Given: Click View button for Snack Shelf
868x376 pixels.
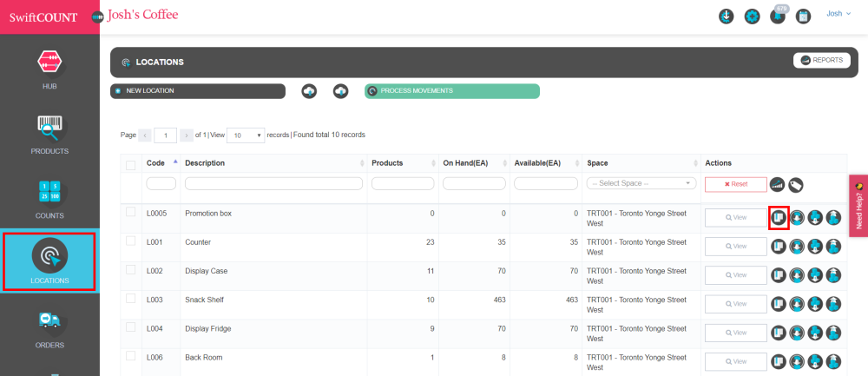Looking at the screenshot, I should coord(736,304).
